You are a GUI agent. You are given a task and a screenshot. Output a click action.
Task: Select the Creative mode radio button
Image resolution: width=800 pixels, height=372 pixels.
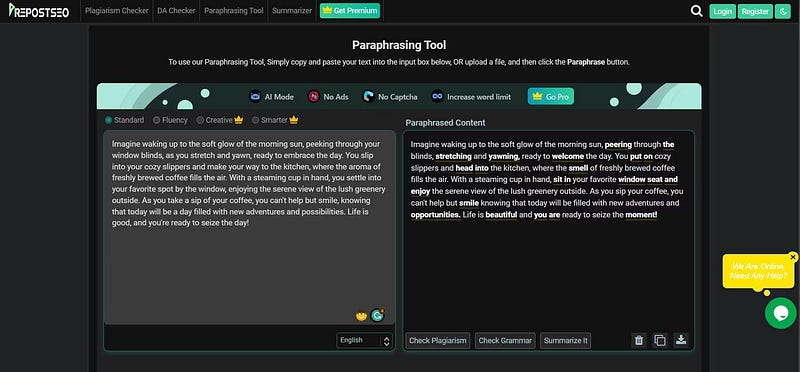(x=200, y=120)
